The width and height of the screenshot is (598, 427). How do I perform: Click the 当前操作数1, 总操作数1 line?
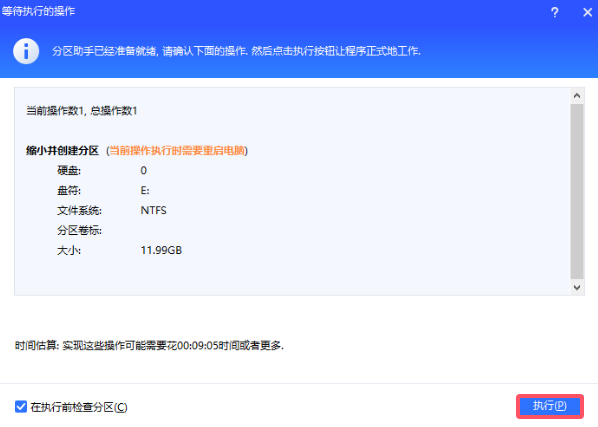coord(82,111)
